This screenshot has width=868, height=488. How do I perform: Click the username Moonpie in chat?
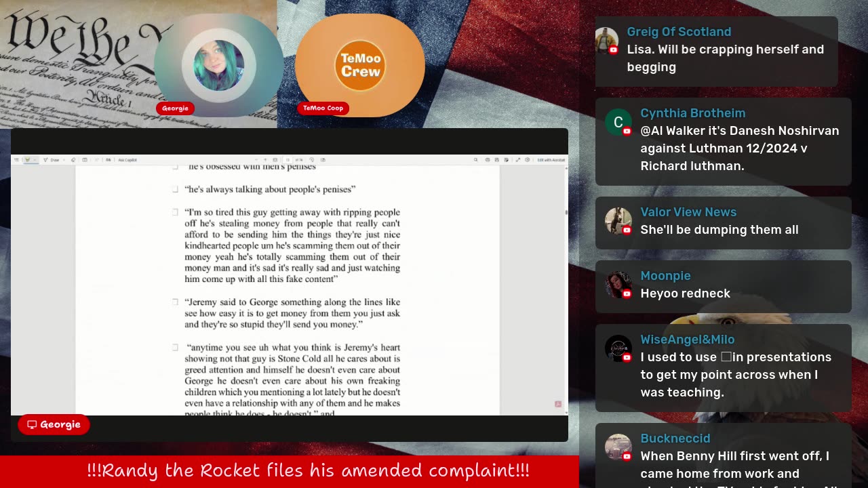(x=665, y=276)
